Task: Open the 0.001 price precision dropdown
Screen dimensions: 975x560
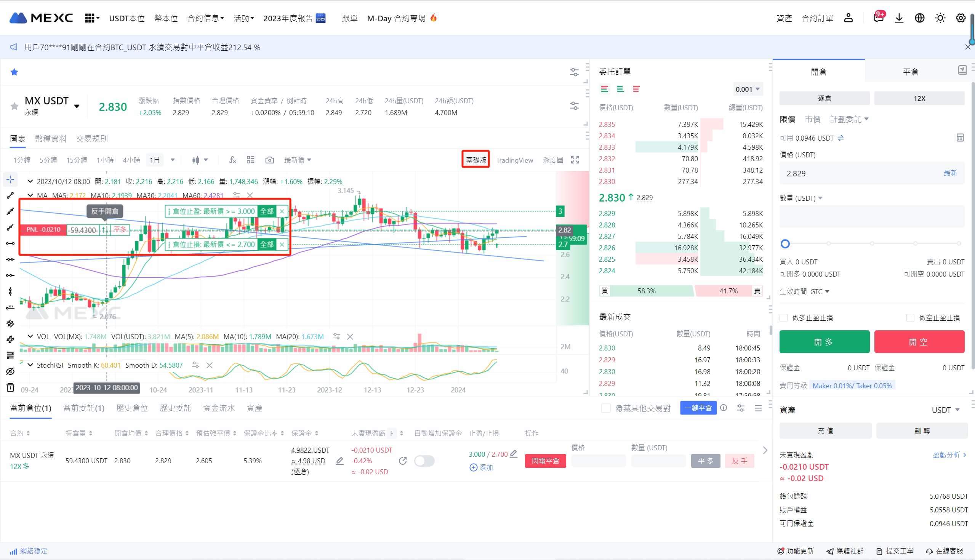Action: pos(747,89)
